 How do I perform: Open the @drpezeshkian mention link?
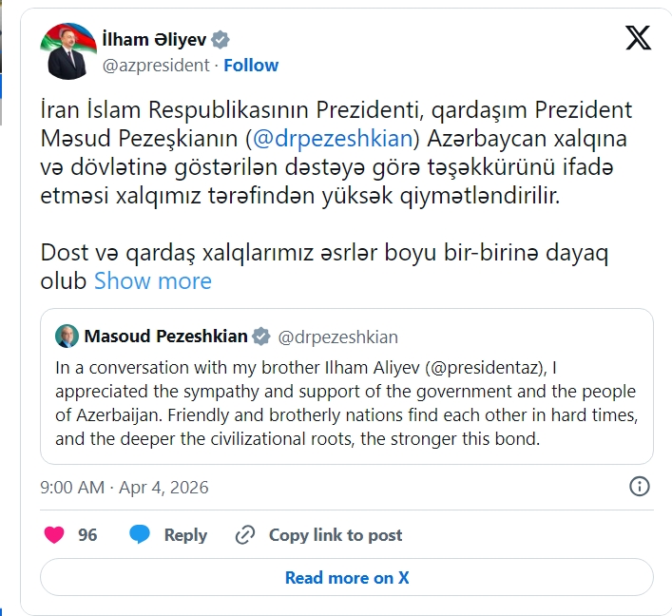(x=333, y=138)
